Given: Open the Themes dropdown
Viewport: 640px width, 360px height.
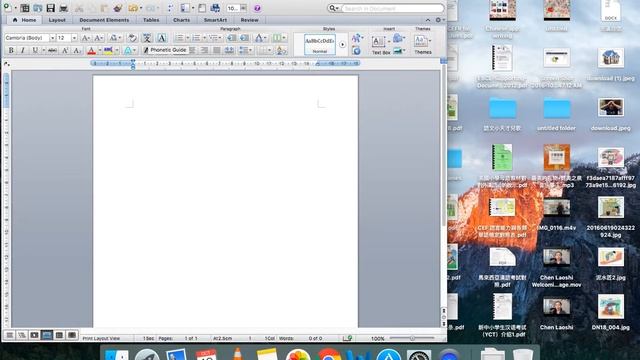Looking at the screenshot, I should tap(422, 44).
